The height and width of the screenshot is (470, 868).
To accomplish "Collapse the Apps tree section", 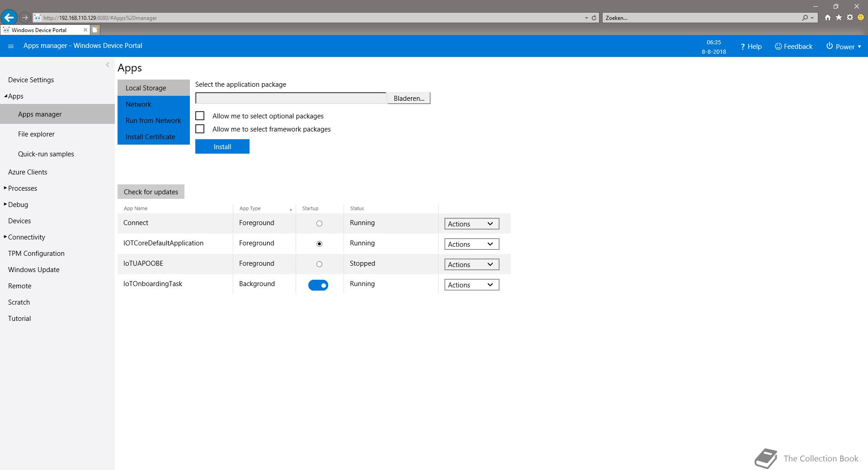I will click(x=5, y=96).
